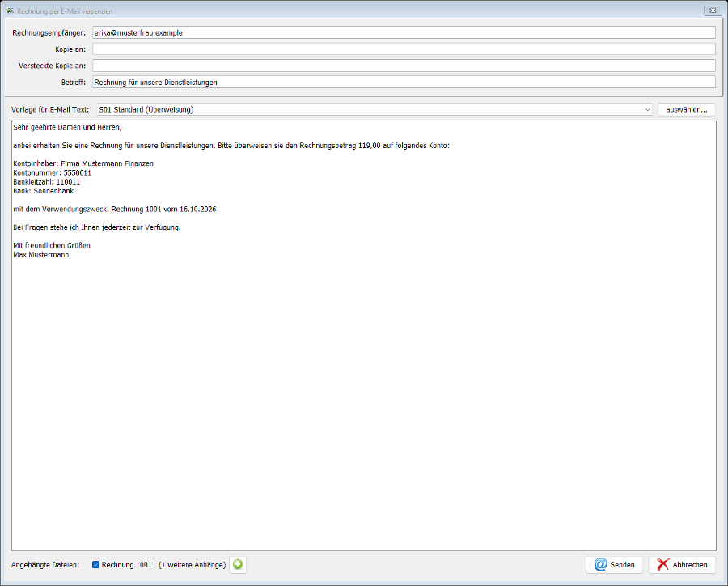Click the auswählen... button

(686, 109)
